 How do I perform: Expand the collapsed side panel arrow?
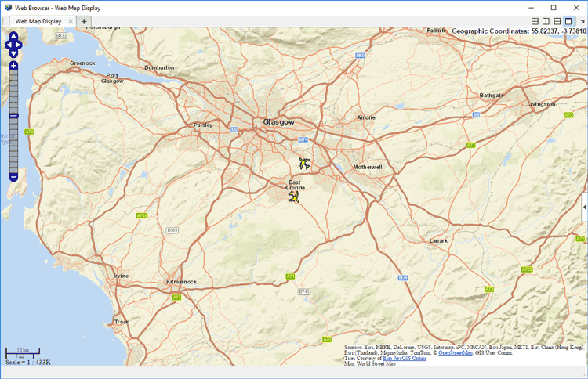(585, 207)
